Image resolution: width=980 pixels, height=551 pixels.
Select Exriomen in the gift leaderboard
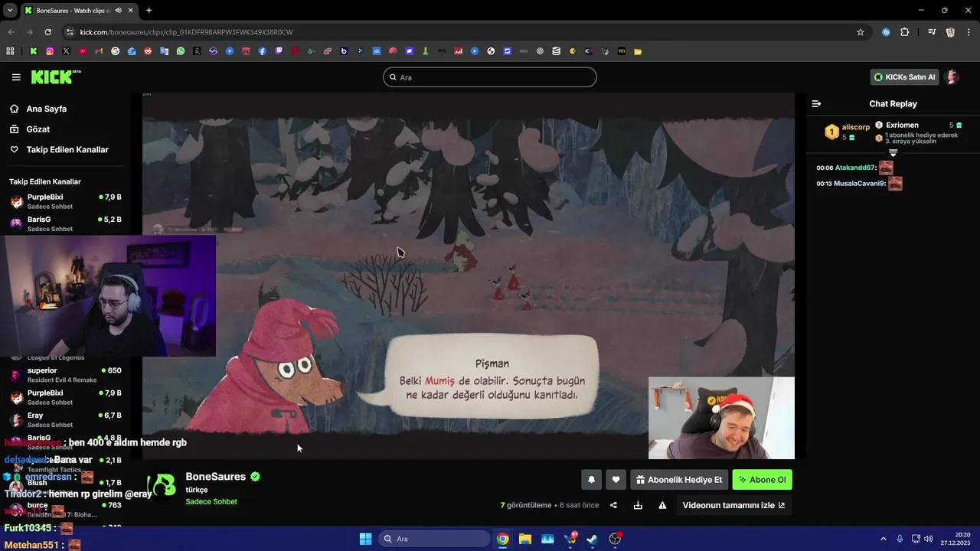pyautogui.click(x=902, y=125)
